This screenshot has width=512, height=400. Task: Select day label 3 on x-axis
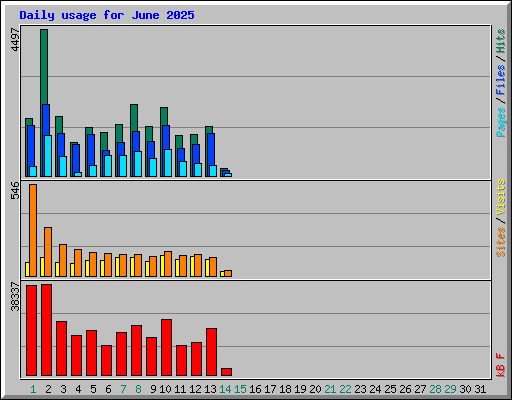click(x=63, y=389)
